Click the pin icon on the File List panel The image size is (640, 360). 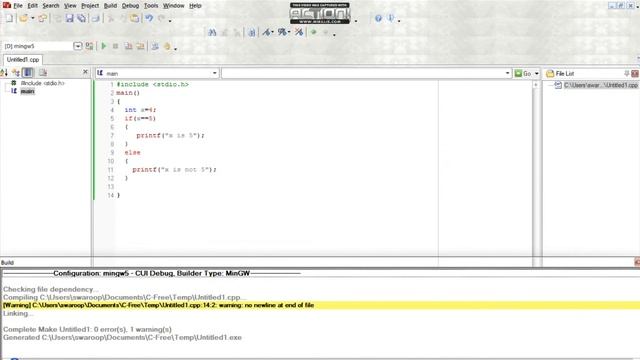coord(627,73)
